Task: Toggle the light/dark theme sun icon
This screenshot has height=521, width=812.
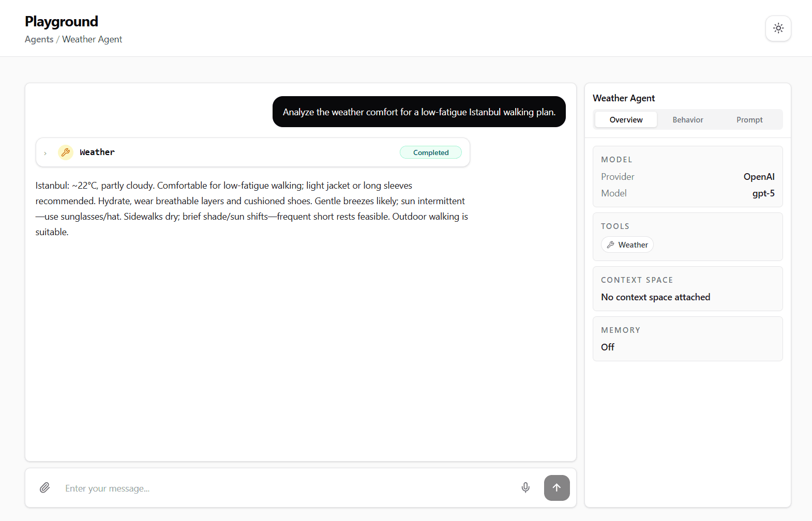Action: 778,28
